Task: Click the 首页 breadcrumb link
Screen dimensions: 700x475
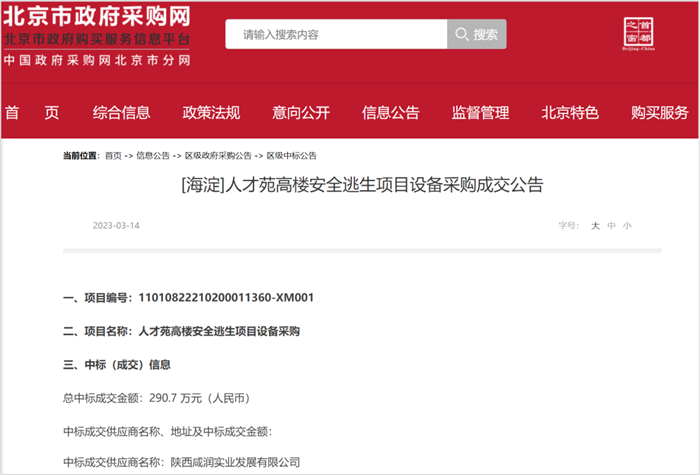Action: coord(113,156)
